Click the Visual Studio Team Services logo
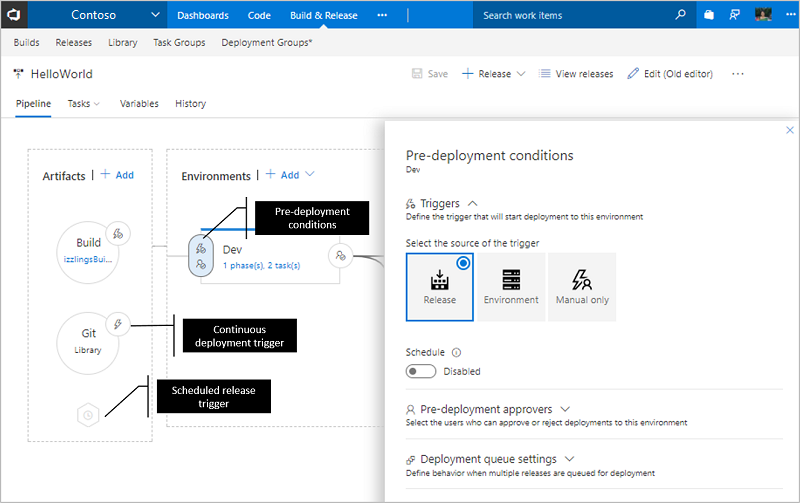The image size is (800, 503). click(x=14, y=15)
